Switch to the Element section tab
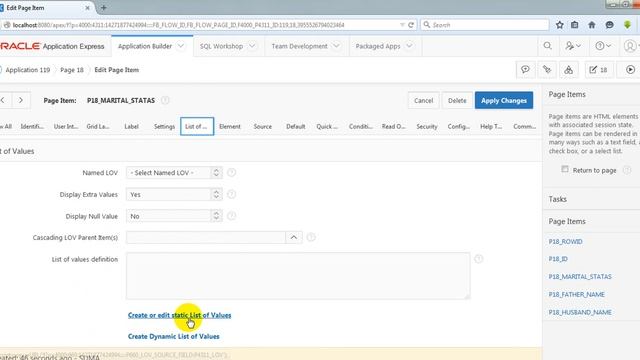This screenshot has height=360, width=640. (230, 127)
